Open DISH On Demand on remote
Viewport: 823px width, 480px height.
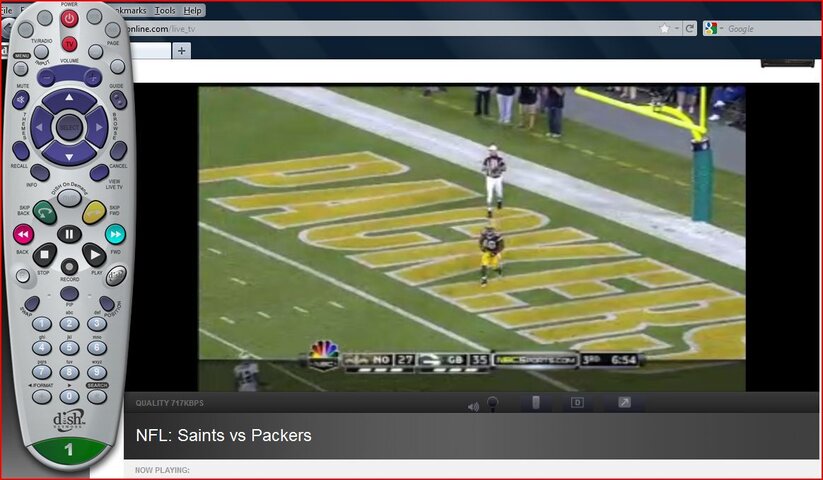[x=69, y=198]
